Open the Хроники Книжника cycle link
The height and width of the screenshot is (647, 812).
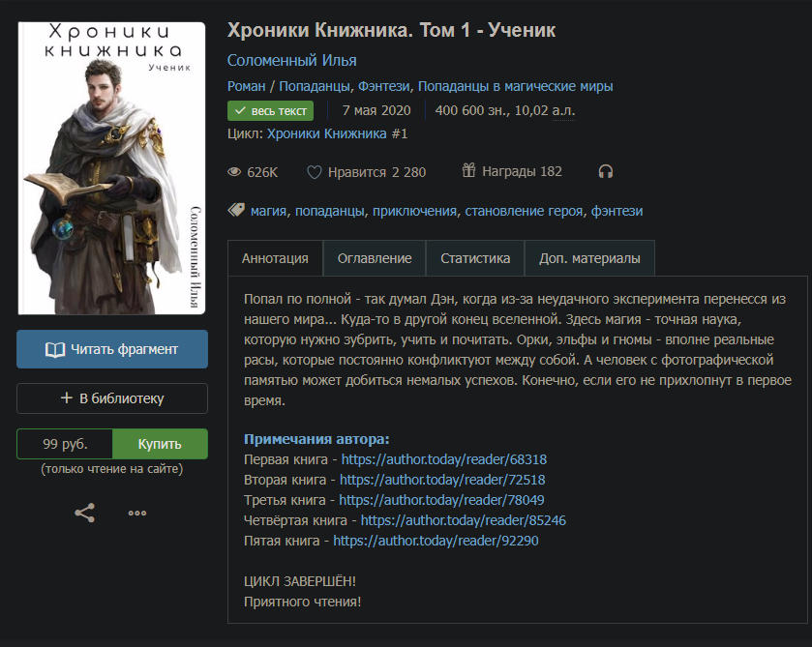point(337,133)
